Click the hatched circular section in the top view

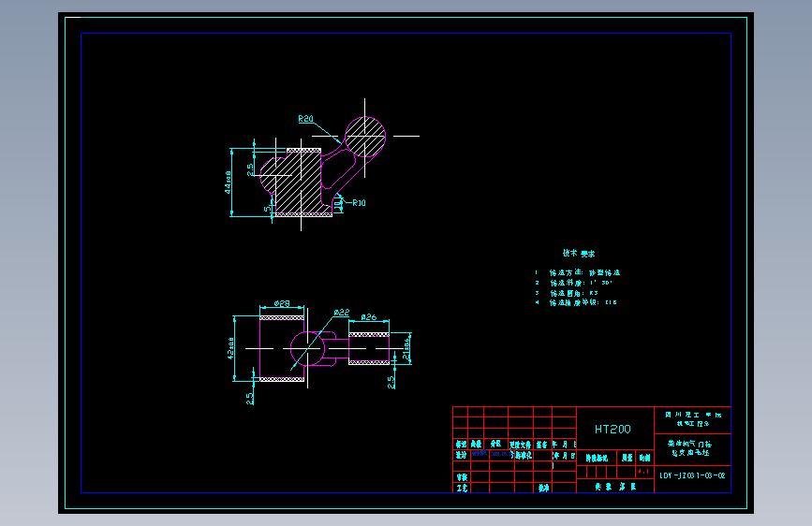coord(365,136)
